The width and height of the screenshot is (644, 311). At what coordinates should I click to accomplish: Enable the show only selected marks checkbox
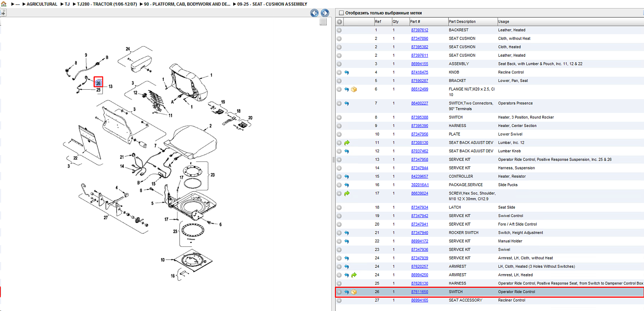(341, 13)
